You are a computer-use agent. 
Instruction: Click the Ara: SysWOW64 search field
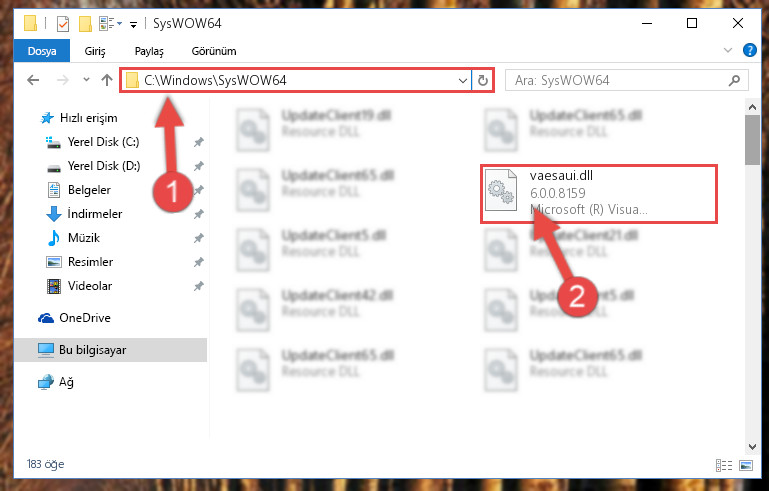pyautogui.click(x=618, y=80)
